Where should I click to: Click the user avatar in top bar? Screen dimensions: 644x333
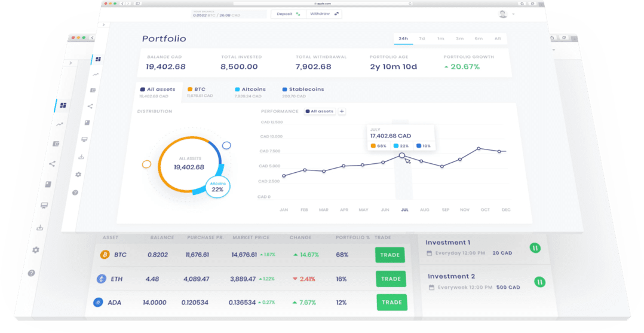tap(502, 14)
